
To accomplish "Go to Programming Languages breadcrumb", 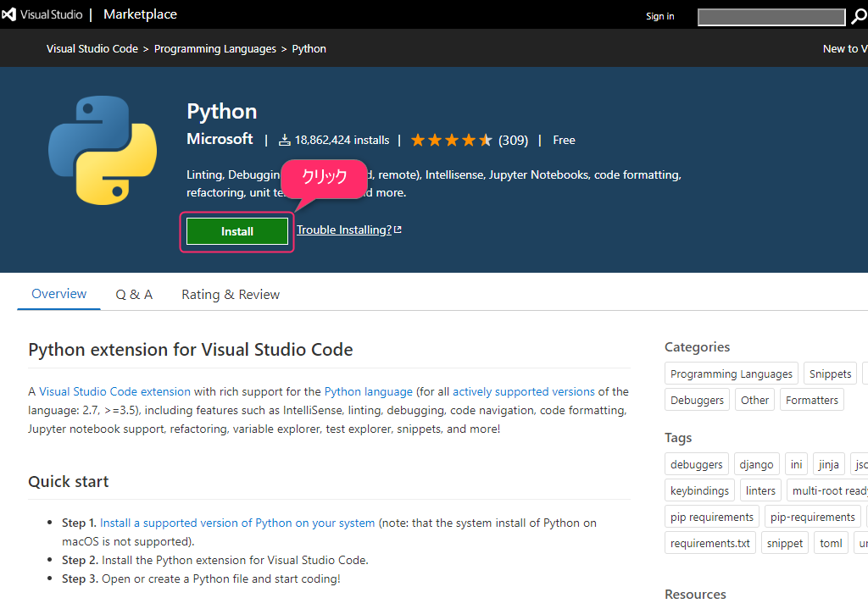I will click(214, 48).
